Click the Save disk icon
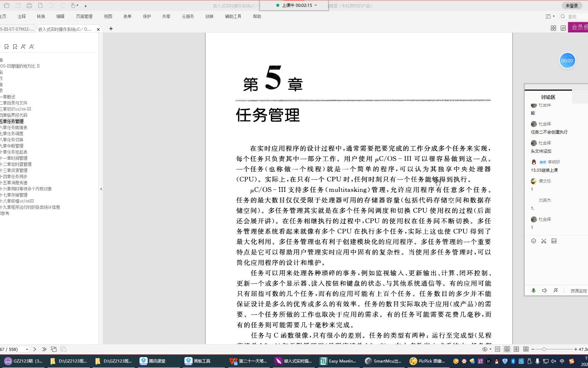588x368 pixels. [18, 5]
